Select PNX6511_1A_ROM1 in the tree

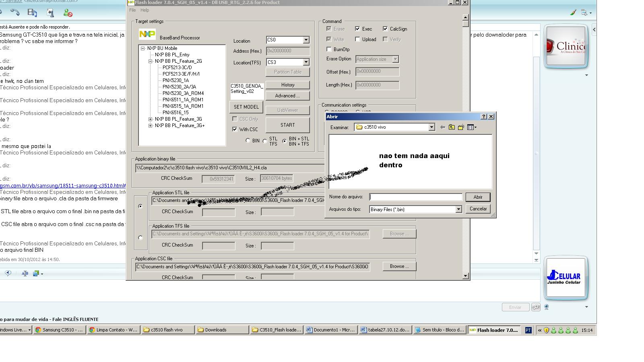point(183,100)
